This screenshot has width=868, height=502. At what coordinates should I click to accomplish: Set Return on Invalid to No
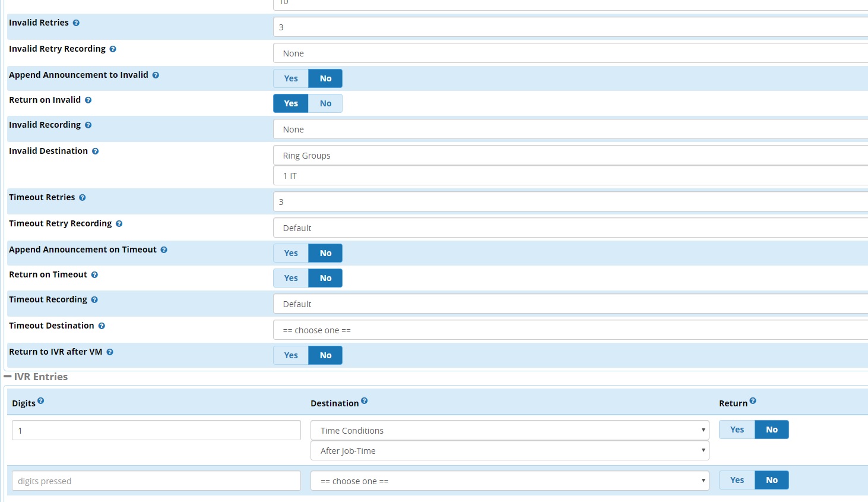[x=325, y=103]
